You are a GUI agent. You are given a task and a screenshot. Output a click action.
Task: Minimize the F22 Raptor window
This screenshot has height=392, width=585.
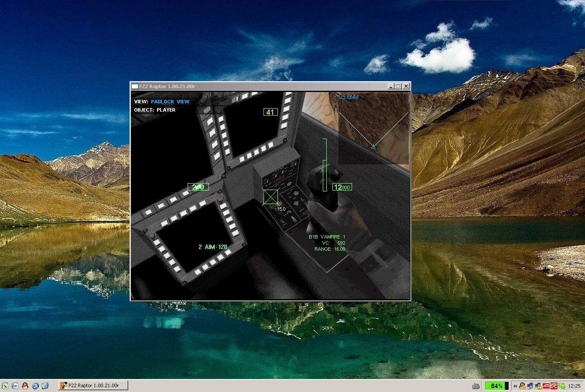point(391,86)
